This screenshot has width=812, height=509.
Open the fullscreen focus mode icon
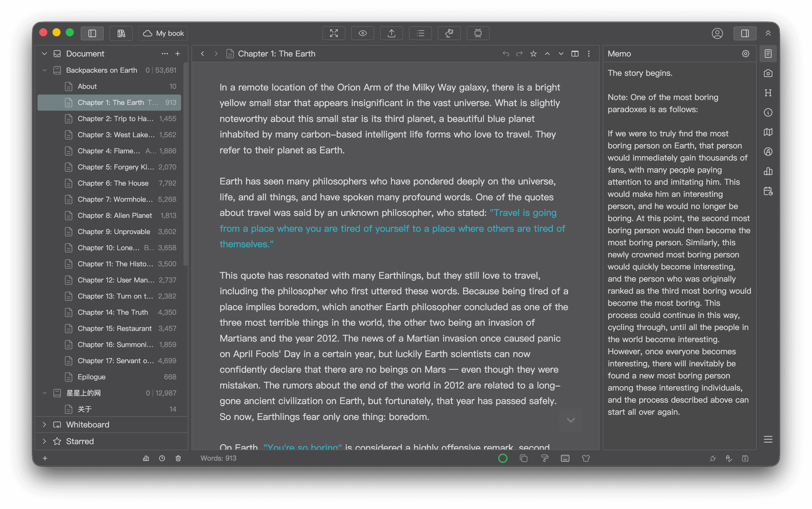333,33
